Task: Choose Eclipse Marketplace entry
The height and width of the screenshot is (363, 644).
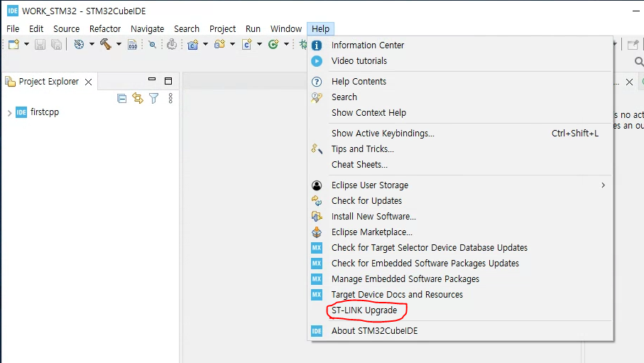Action: click(460, 232)
